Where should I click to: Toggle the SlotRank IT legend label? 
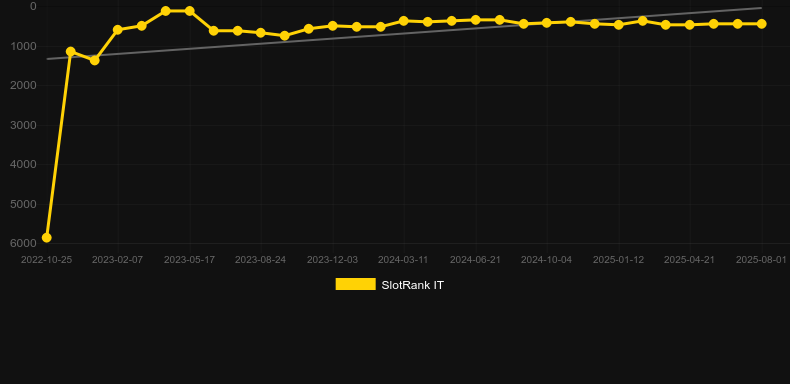[412, 285]
